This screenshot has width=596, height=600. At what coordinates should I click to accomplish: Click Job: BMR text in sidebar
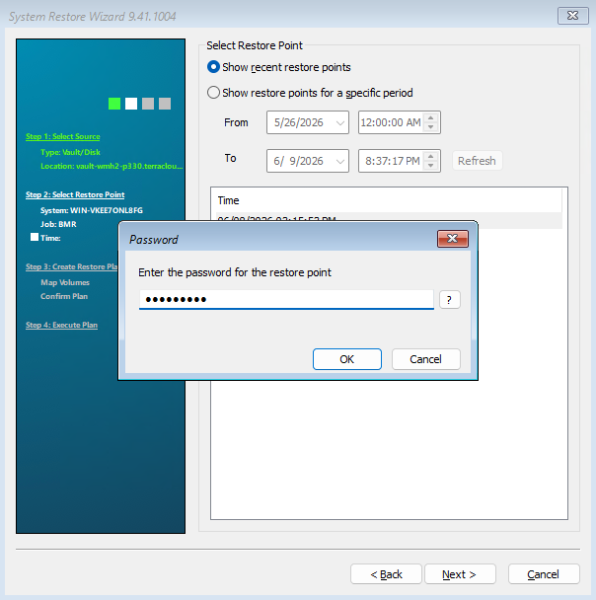tap(58, 224)
